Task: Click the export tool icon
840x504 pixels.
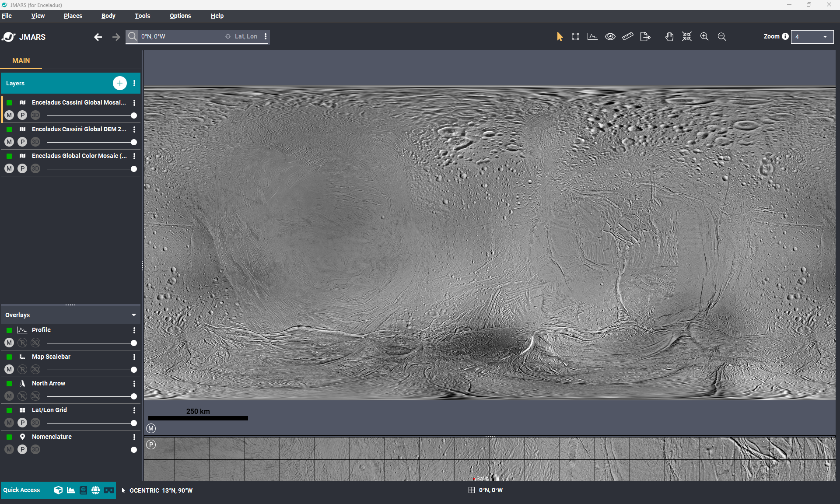Action: coord(645,37)
